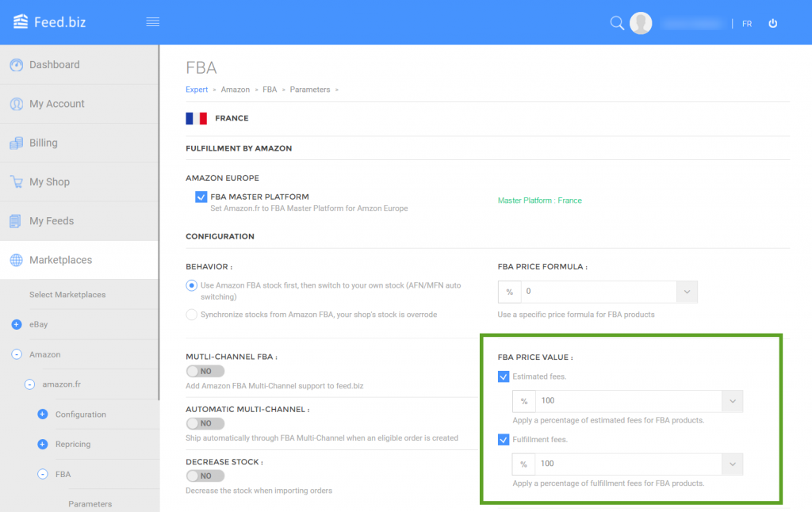This screenshot has width=812, height=512.
Task: Click the Feed.biz logo icon
Action: click(20, 21)
